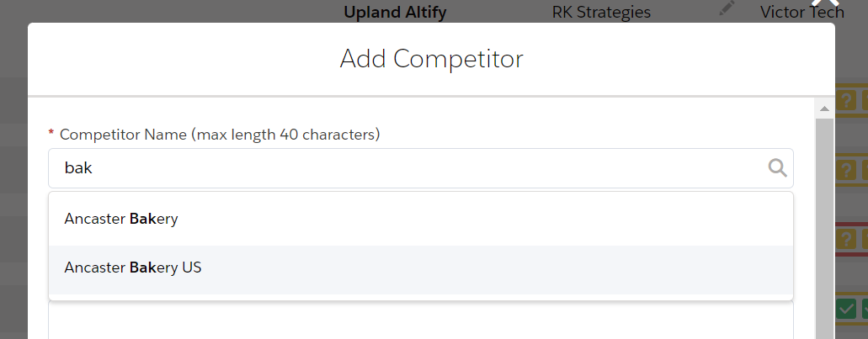
Task: Click the pencil edit icon beside Victor Tech
Action: coord(727,8)
